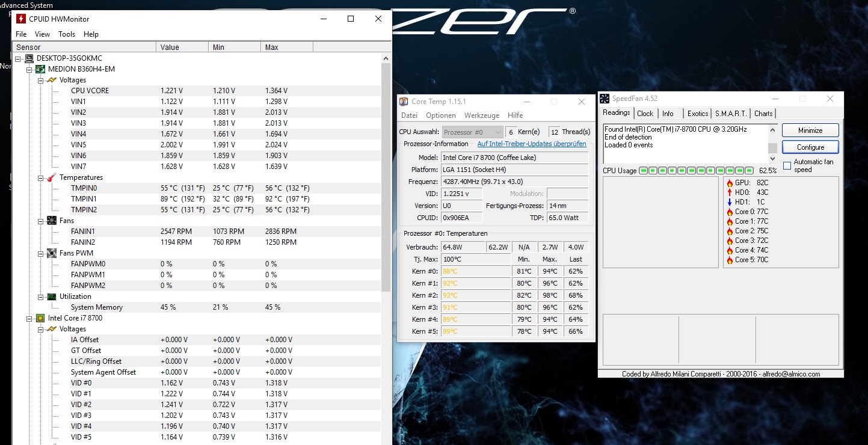Switch to SpeedFan Clock tab

coord(645,114)
